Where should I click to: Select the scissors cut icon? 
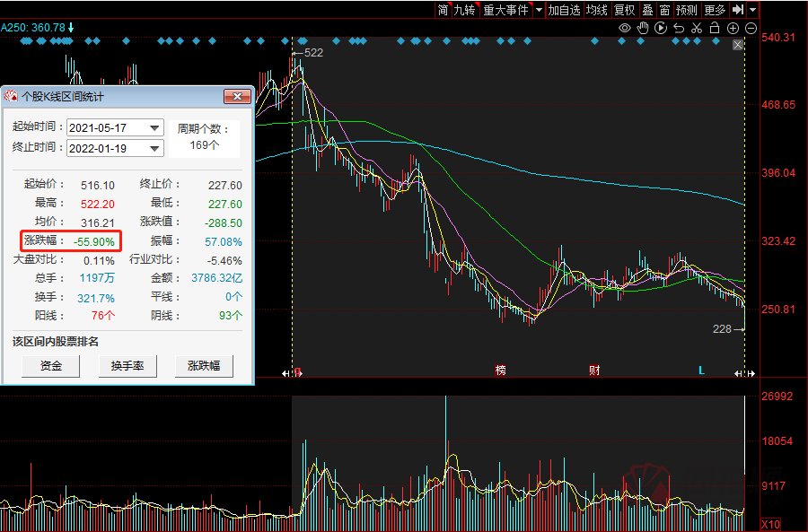pos(697,28)
